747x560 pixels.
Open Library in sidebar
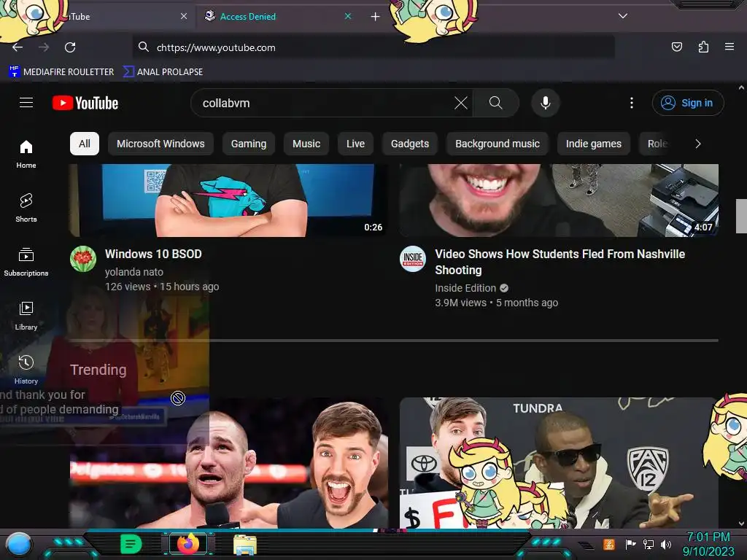(26, 316)
